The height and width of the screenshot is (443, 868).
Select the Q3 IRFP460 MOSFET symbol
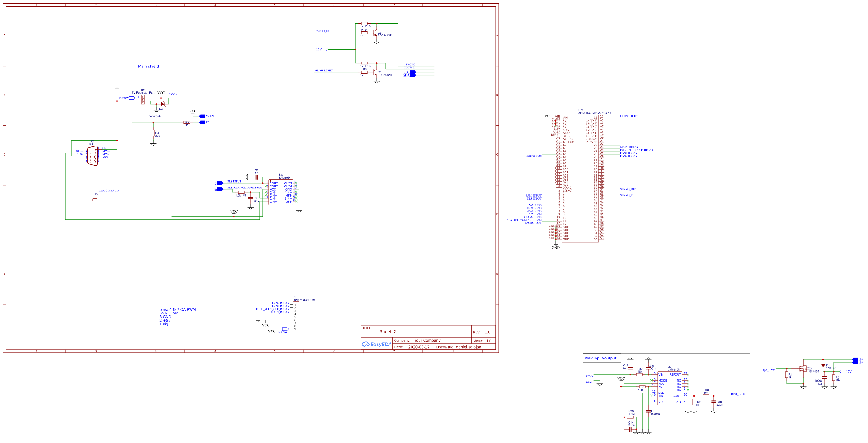[804, 369]
